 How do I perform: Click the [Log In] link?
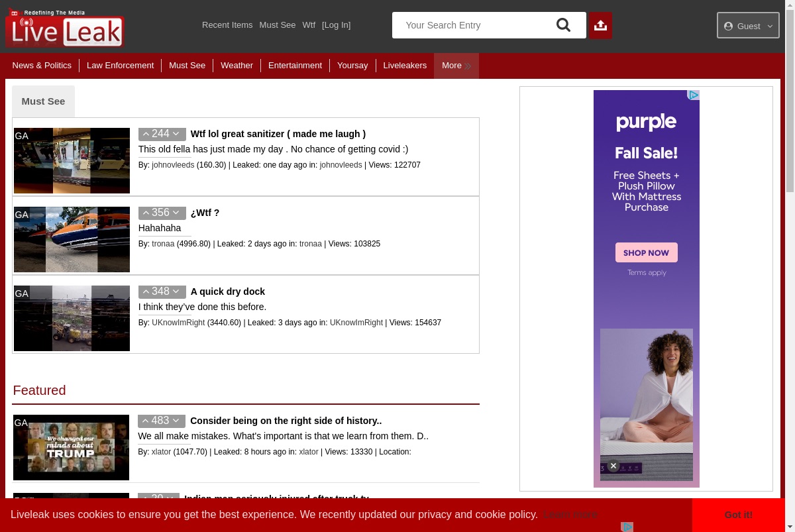(336, 25)
